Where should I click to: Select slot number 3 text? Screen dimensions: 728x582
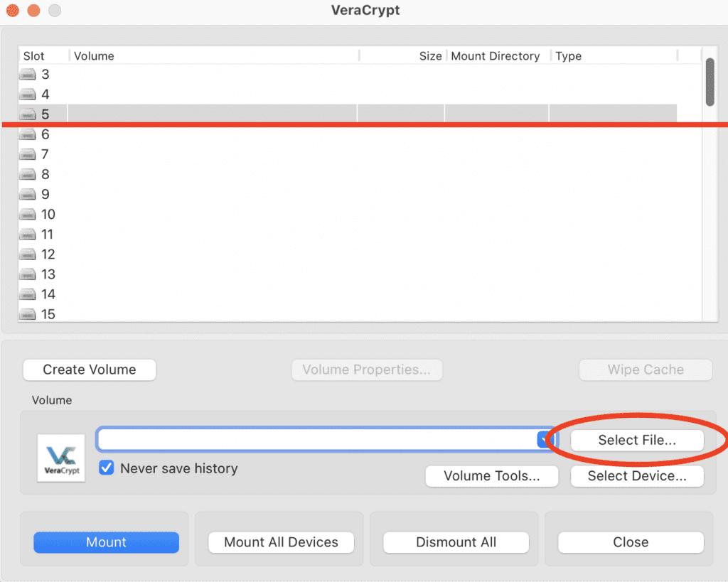(x=45, y=74)
